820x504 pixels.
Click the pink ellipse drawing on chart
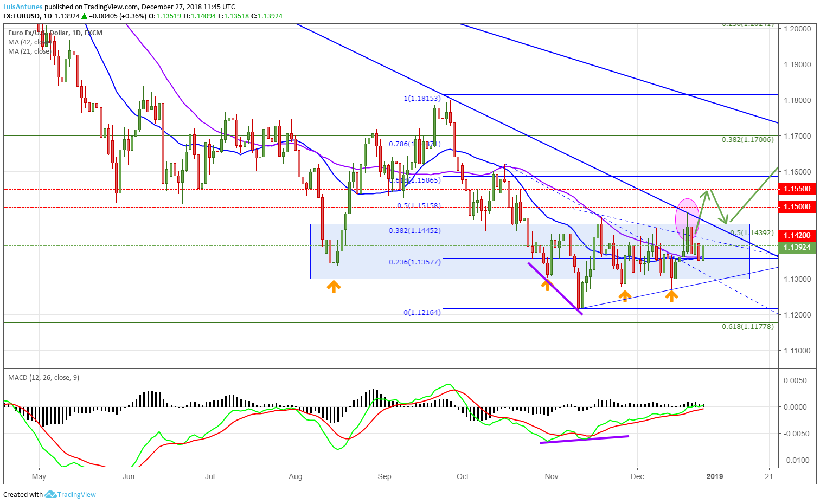click(x=687, y=219)
